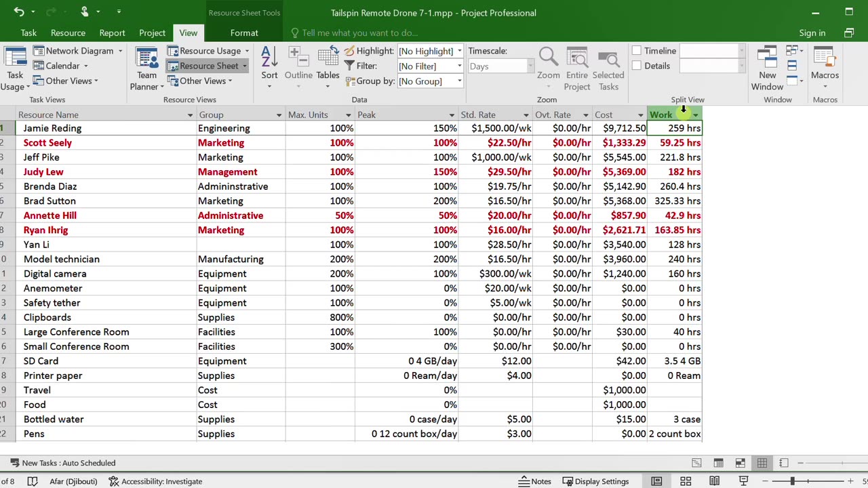868x488 pixels.
Task: Open the Calendar view
Action: [x=61, y=66]
